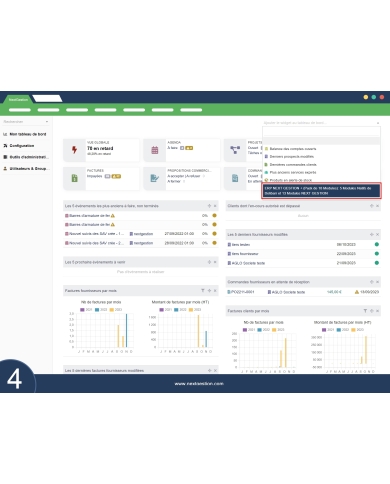The height and width of the screenshot is (484, 390).
Task: Close the 'Factures fournisseurs par mois' widget
Action: coord(215,291)
